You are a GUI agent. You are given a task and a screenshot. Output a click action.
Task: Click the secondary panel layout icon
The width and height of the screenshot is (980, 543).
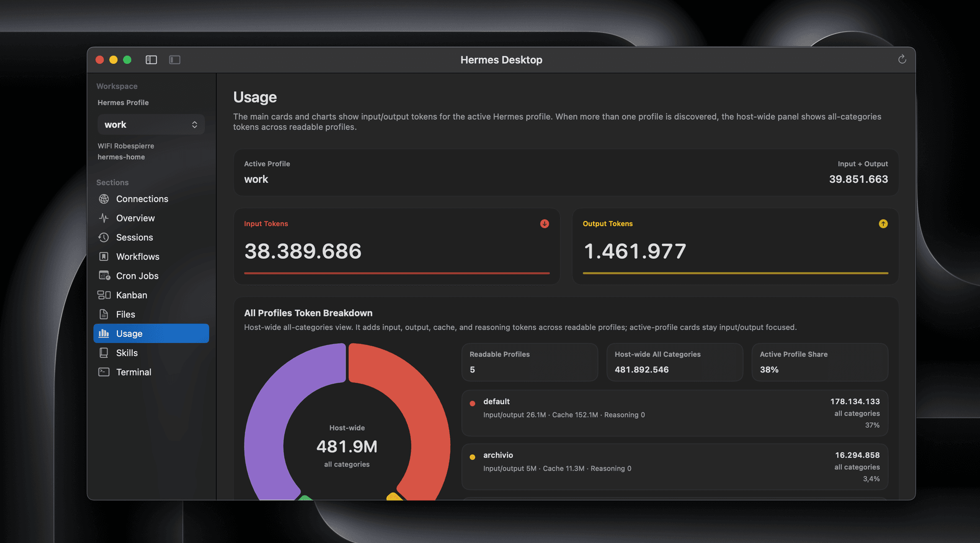[175, 60]
